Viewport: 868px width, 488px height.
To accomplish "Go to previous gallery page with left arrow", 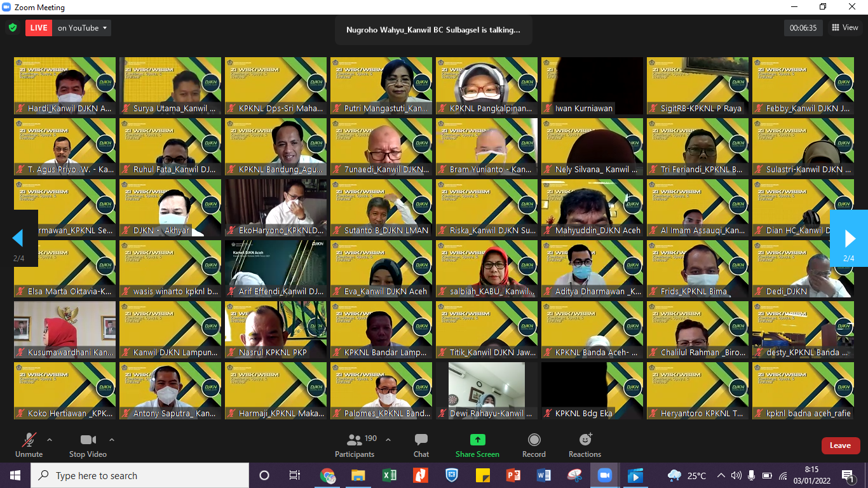I will pos(18,238).
